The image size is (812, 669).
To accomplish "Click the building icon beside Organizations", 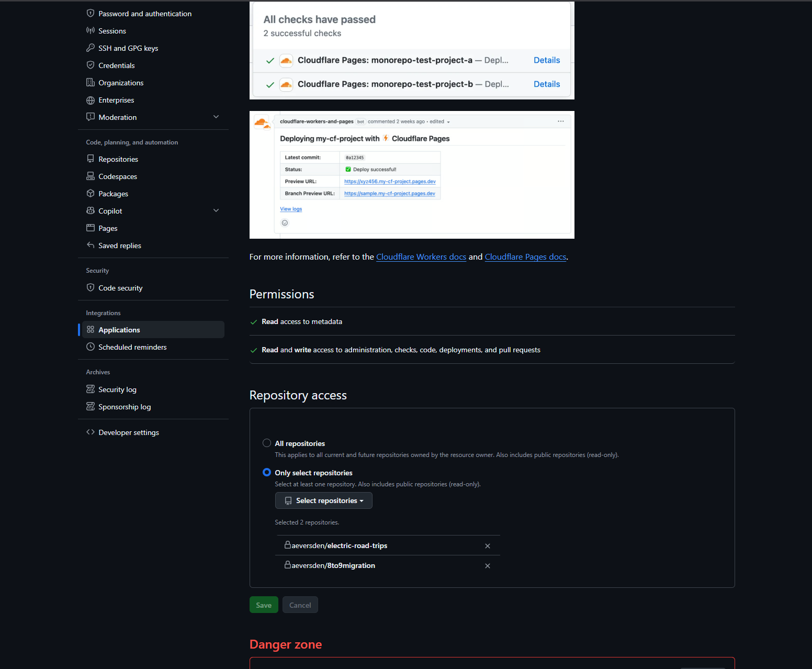I will [x=91, y=83].
